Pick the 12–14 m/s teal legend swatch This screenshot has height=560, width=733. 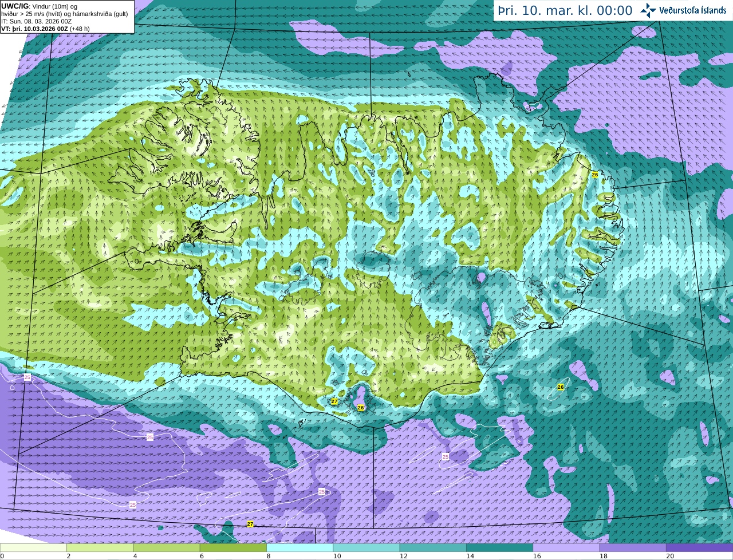click(433, 547)
